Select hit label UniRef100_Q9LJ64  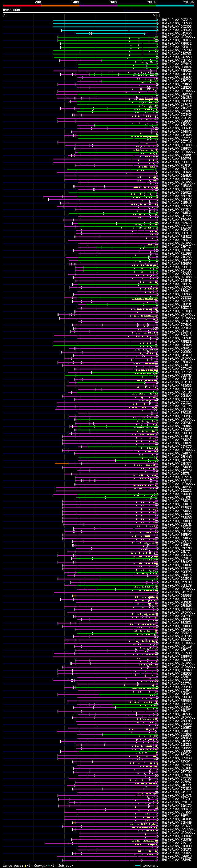pyautogui.click(x=177, y=531)
